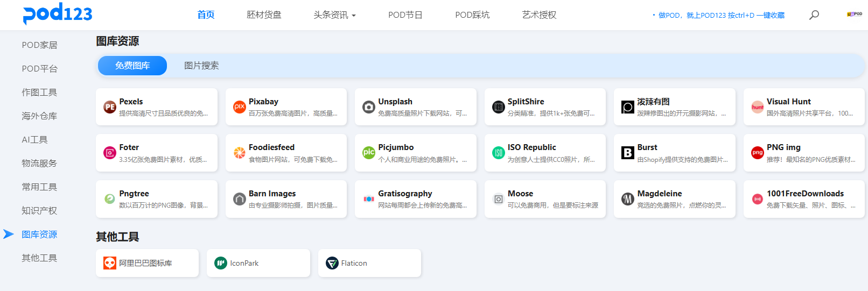Open the PNG img resource card
The width and height of the screenshot is (868, 291).
pyautogui.click(x=803, y=153)
